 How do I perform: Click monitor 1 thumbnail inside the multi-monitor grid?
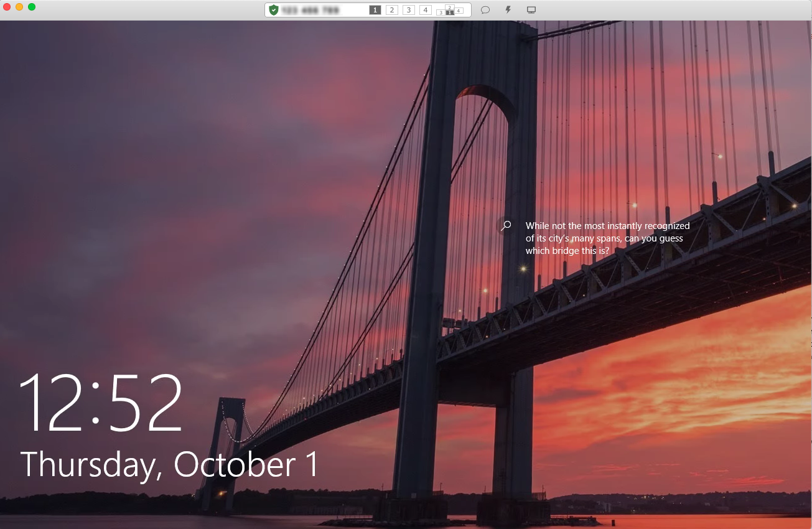[x=450, y=12]
